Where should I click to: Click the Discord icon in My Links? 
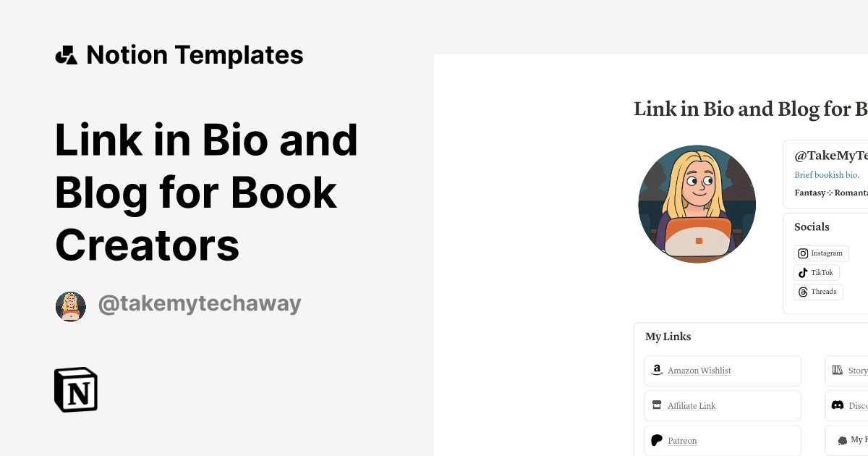coord(838,405)
